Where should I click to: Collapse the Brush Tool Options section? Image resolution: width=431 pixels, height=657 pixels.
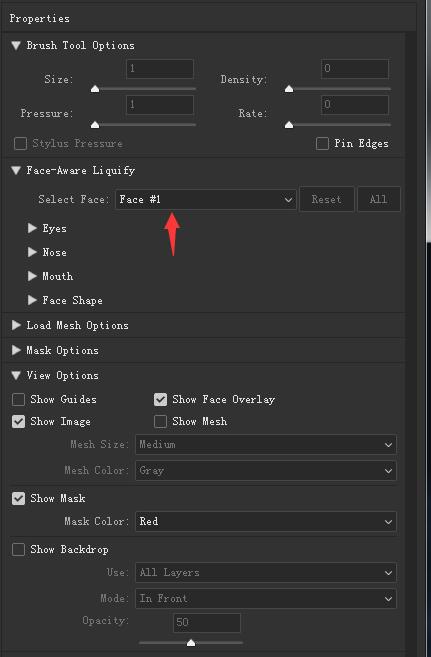(16, 45)
